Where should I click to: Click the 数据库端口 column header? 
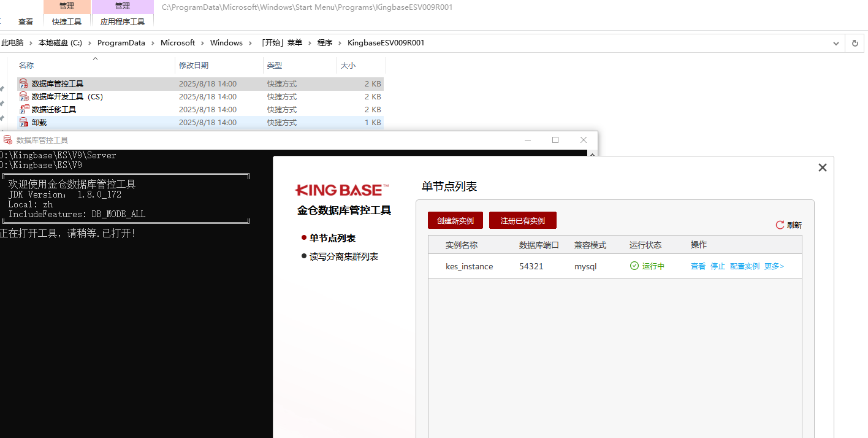[x=539, y=245]
